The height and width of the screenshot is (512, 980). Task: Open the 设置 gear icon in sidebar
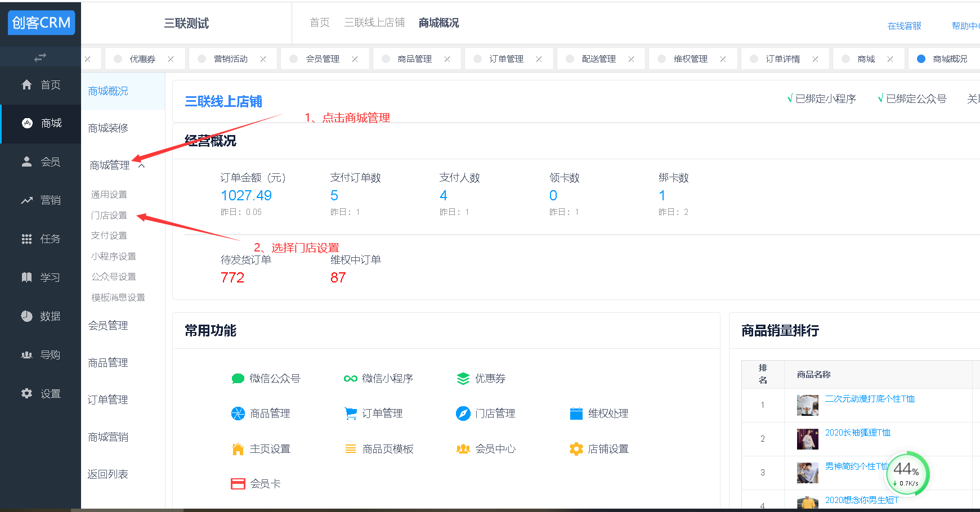tap(26, 393)
